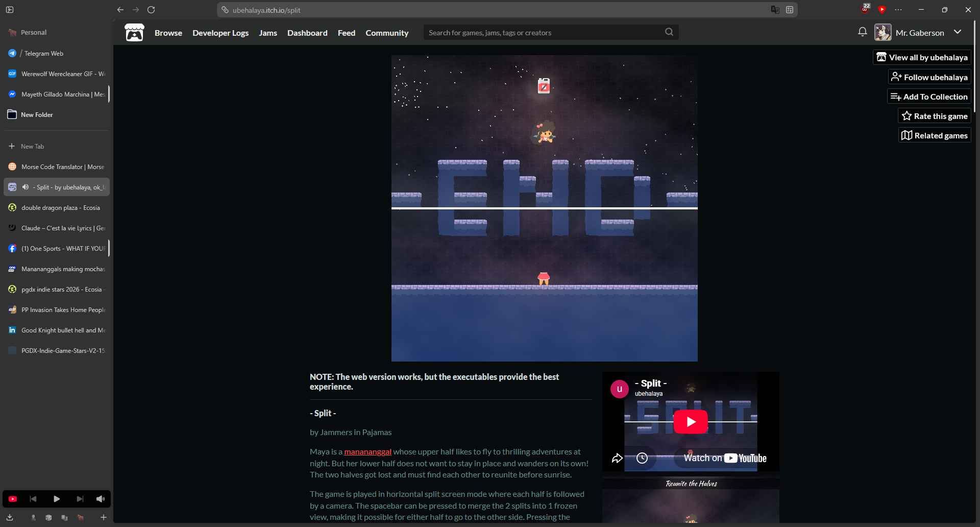The height and width of the screenshot is (527, 980).
Task: Open the Dashboard navigation item
Action: [x=307, y=33]
